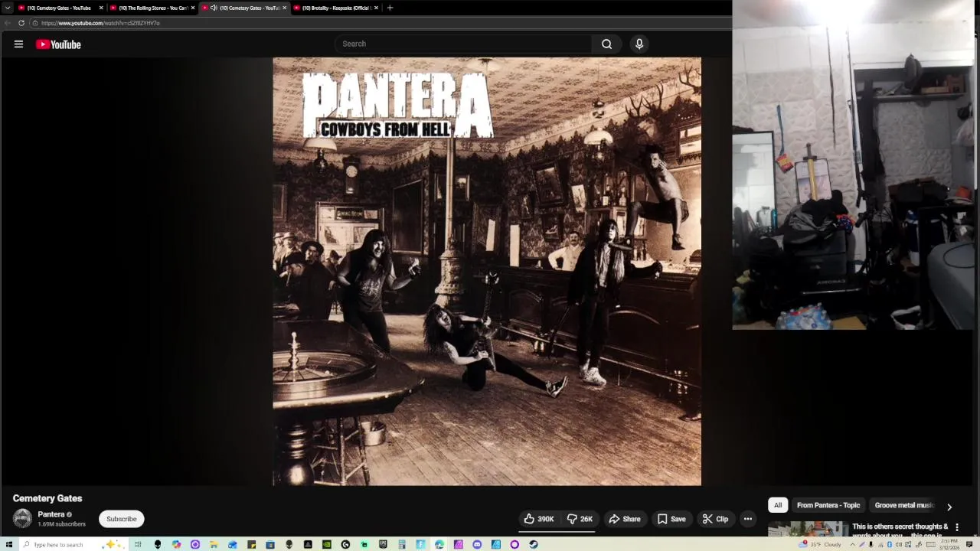The height and width of the screenshot is (551, 980).
Task: Open the volume speaker tray icon
Action: [x=899, y=544]
